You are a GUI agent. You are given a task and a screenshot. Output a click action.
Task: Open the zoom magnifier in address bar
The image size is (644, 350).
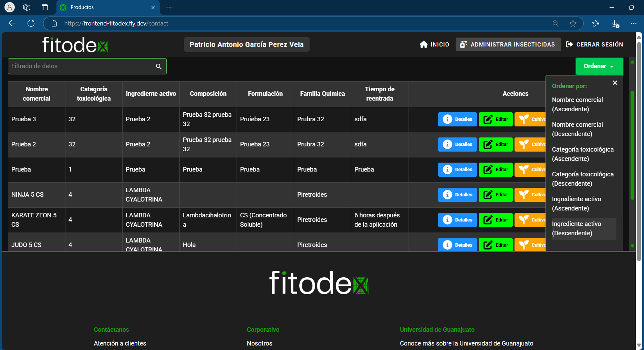tap(555, 23)
